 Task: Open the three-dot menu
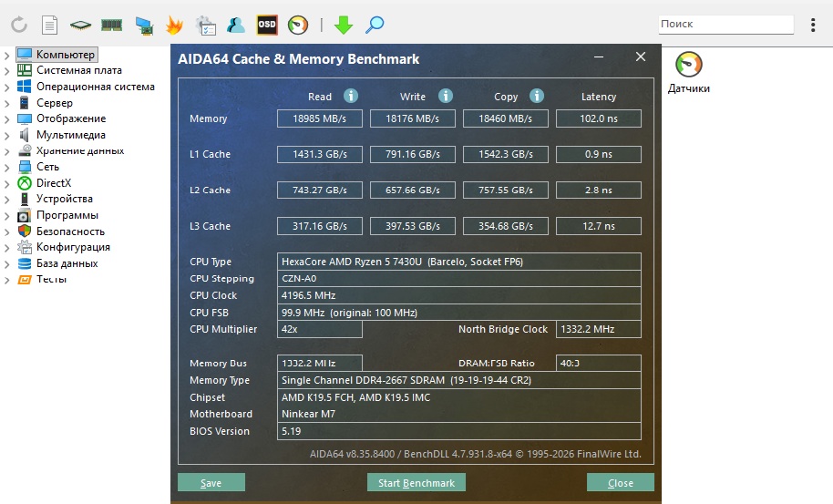813,25
